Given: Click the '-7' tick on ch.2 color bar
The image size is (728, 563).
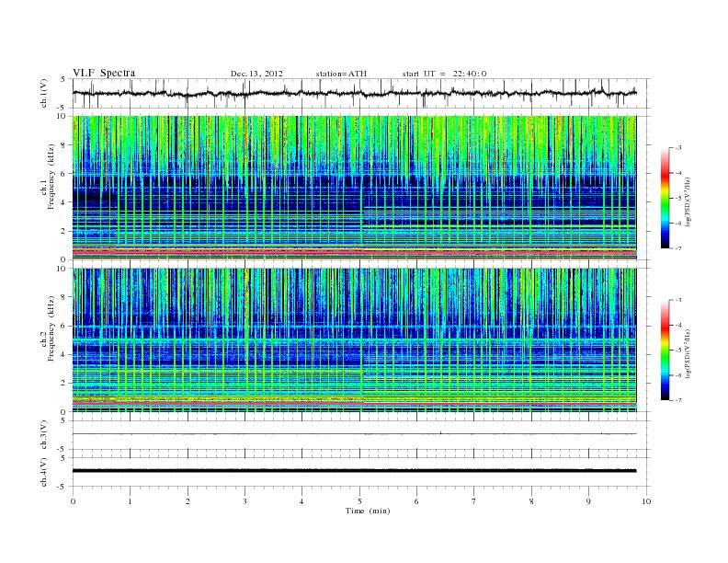Looking at the screenshot, I should click(677, 400).
